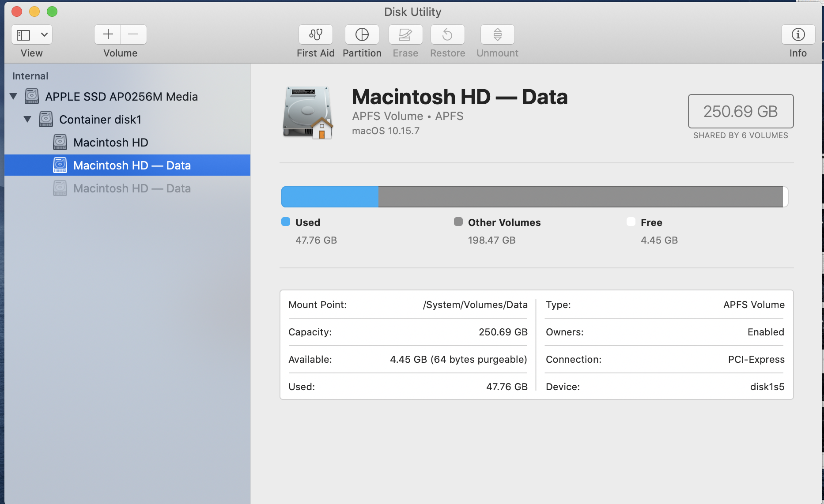Screen dimensions: 824x504
Task: Open the Info panel
Action: [798, 34]
